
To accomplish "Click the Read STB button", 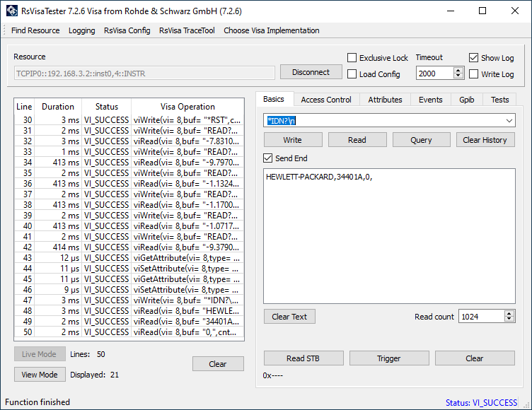I will point(303,358).
